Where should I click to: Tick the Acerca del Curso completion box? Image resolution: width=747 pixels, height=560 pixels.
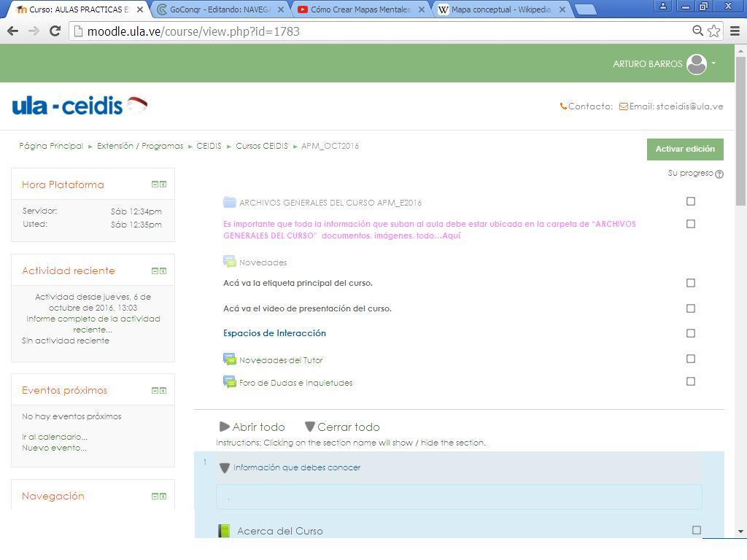pyautogui.click(x=697, y=530)
